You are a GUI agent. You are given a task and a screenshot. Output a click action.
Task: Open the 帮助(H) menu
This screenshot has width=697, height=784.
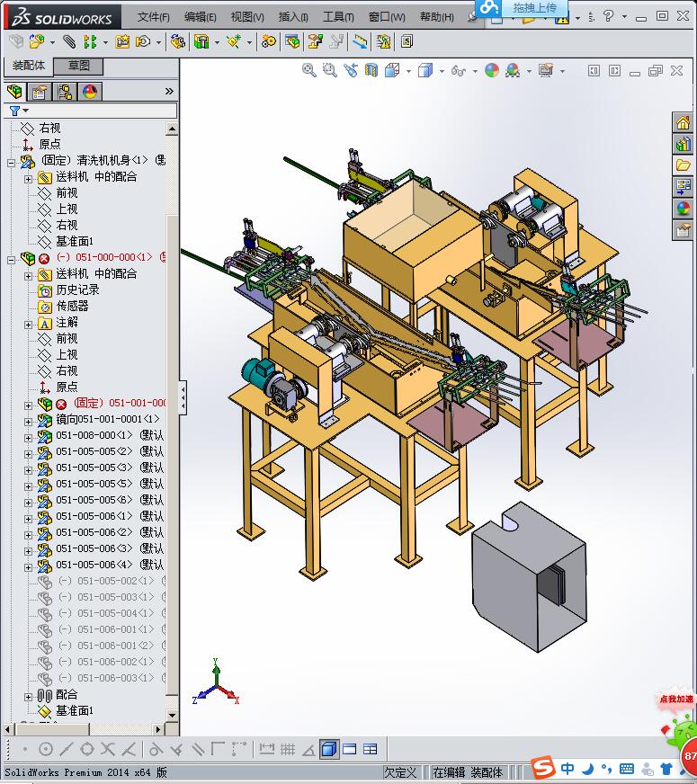436,17
